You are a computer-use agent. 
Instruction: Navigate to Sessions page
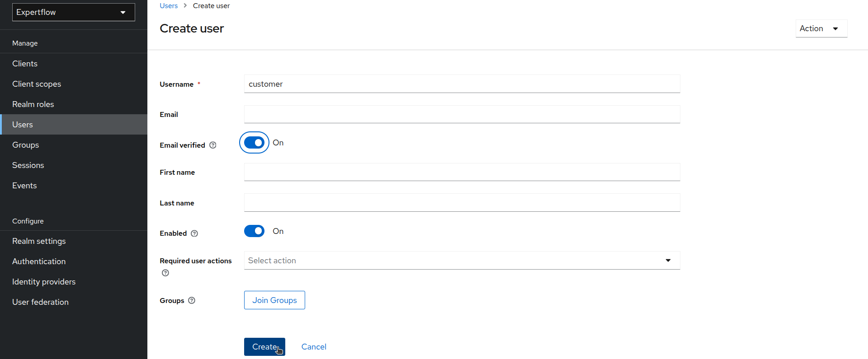tap(28, 165)
